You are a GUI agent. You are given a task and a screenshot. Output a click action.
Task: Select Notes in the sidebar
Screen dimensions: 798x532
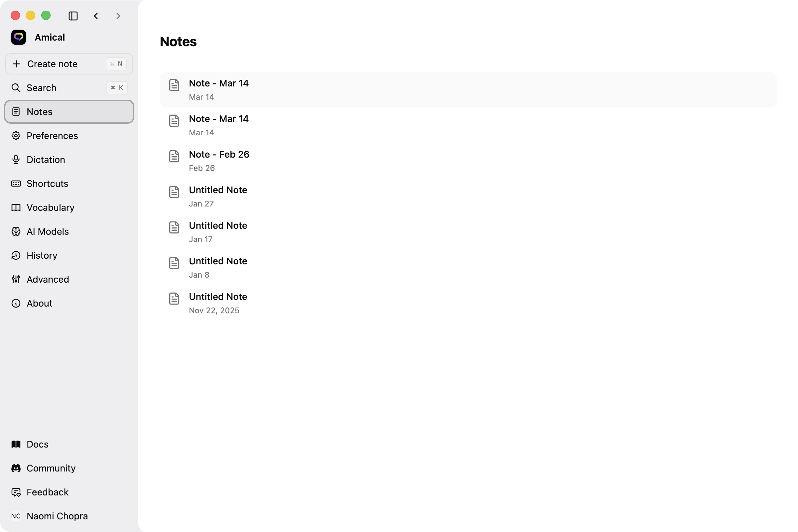click(39, 112)
